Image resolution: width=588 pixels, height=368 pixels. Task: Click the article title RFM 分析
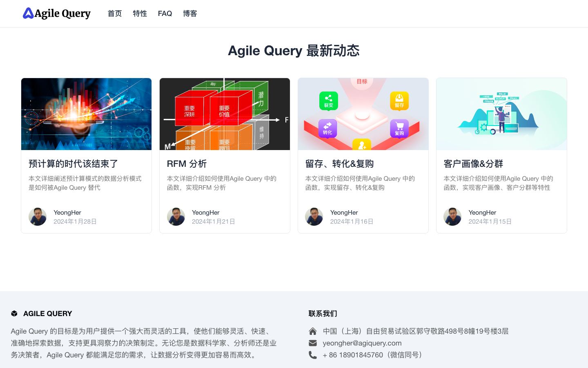(x=187, y=164)
